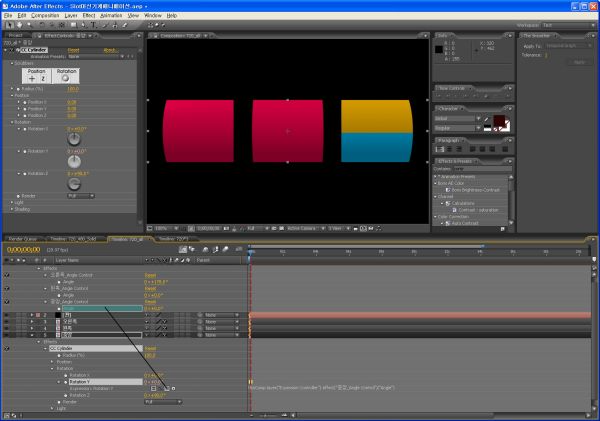Viewport: 600px width, 421px height.
Task: Open Apply To dropdown in The Smoother
Action: point(569,46)
